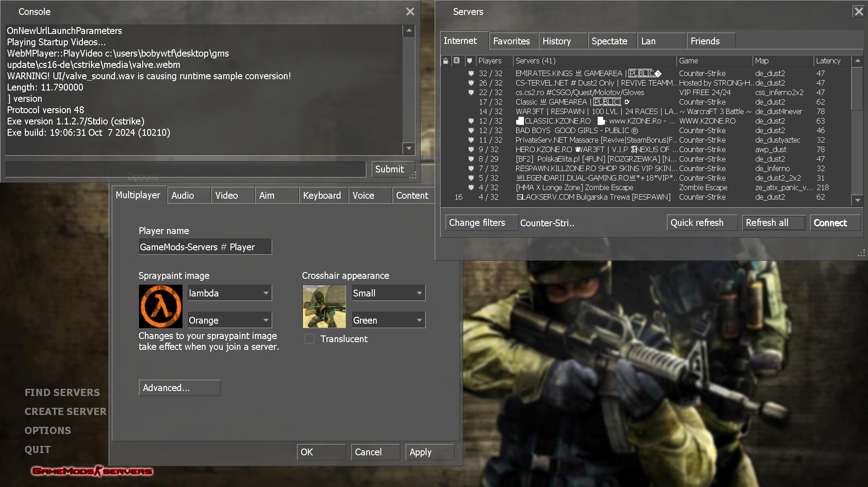
Task: Click QUIT in main menu
Action: click(38, 449)
